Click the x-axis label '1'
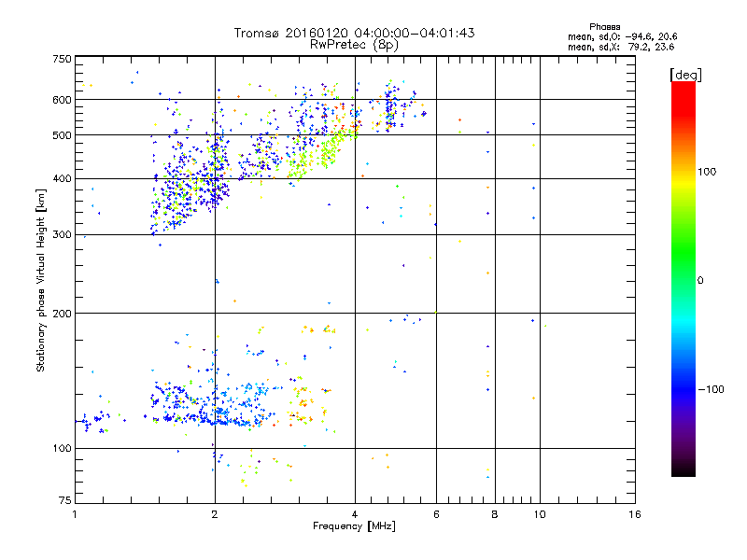This screenshot has height=560, width=747. point(75,514)
